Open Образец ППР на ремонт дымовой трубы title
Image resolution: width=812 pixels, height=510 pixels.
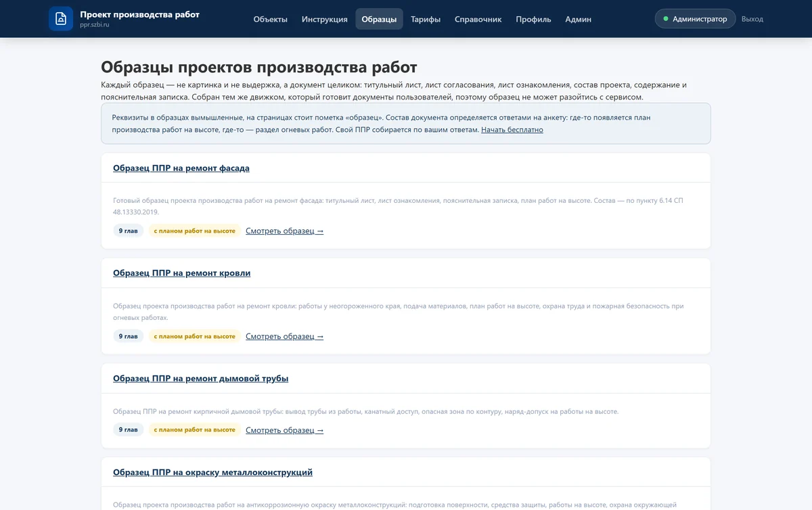(201, 378)
